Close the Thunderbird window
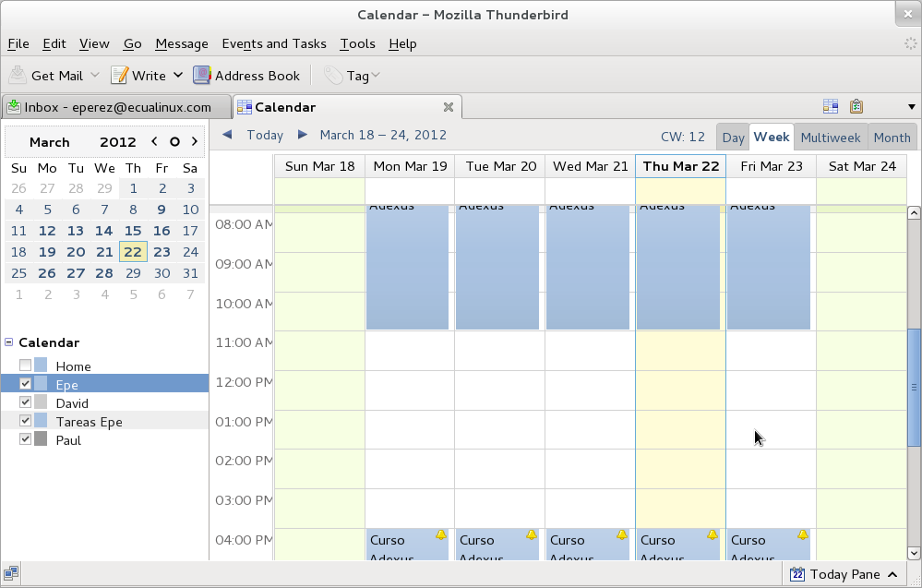Image resolution: width=922 pixels, height=588 pixels. (x=908, y=14)
